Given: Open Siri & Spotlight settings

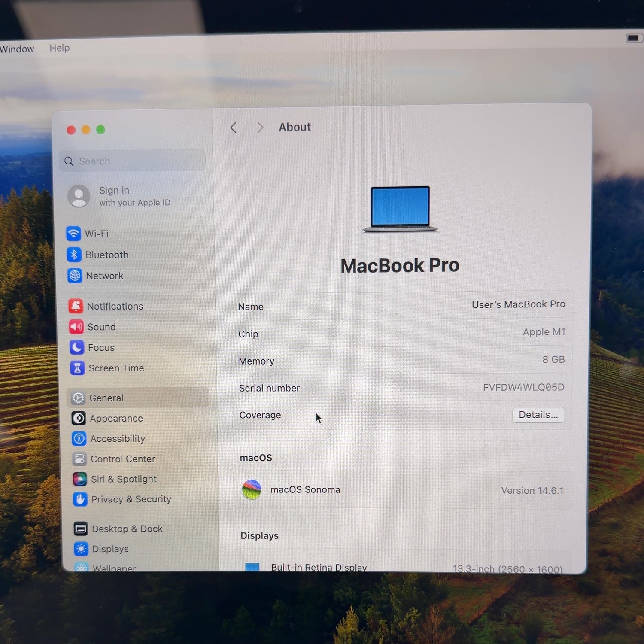Looking at the screenshot, I should (x=115, y=479).
